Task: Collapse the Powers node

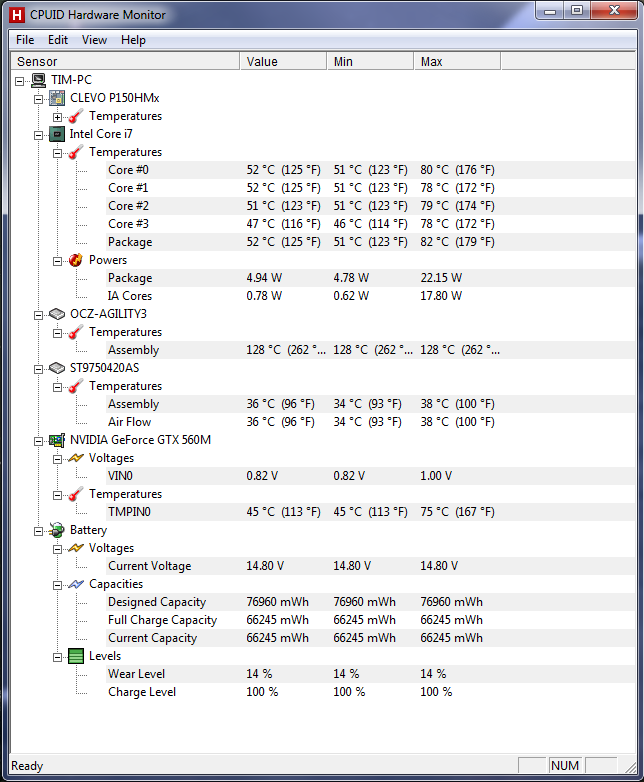Action: (x=57, y=261)
